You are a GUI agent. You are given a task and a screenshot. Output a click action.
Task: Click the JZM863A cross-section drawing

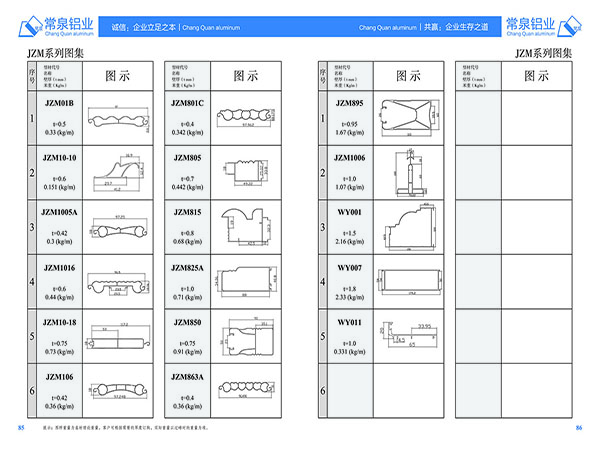tap(247, 390)
